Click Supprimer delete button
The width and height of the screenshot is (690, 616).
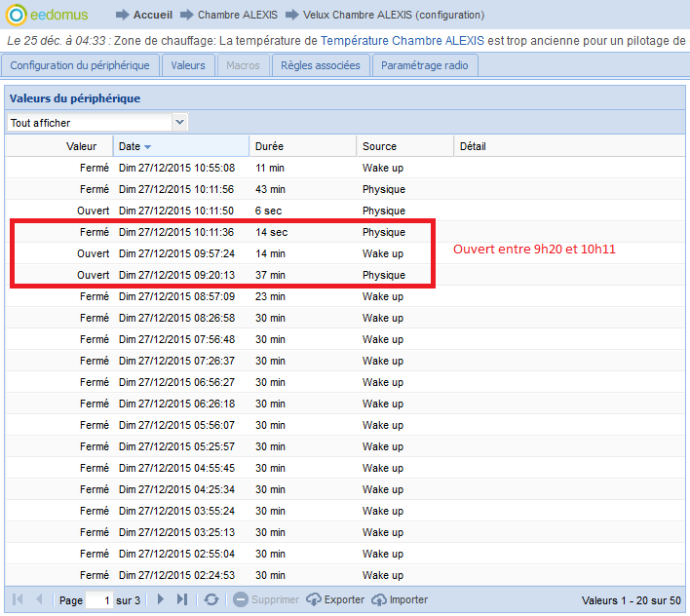click(x=266, y=599)
